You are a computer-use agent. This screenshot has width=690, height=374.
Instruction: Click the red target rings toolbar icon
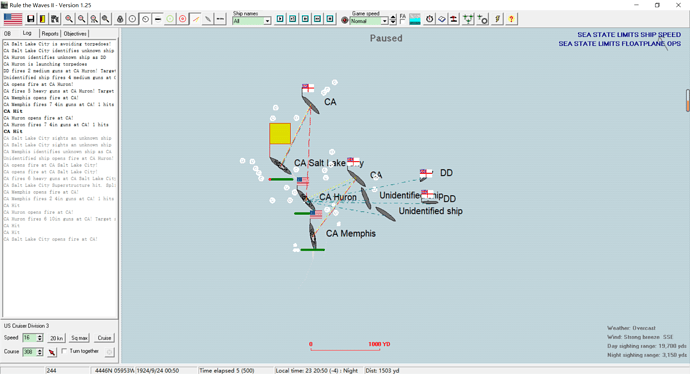(183, 19)
